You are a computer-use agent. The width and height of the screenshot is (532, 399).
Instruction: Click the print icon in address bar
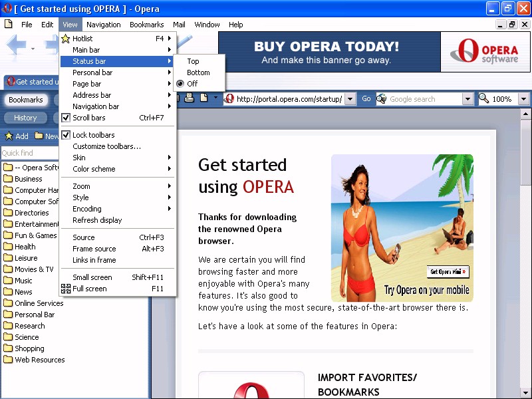pos(189,98)
